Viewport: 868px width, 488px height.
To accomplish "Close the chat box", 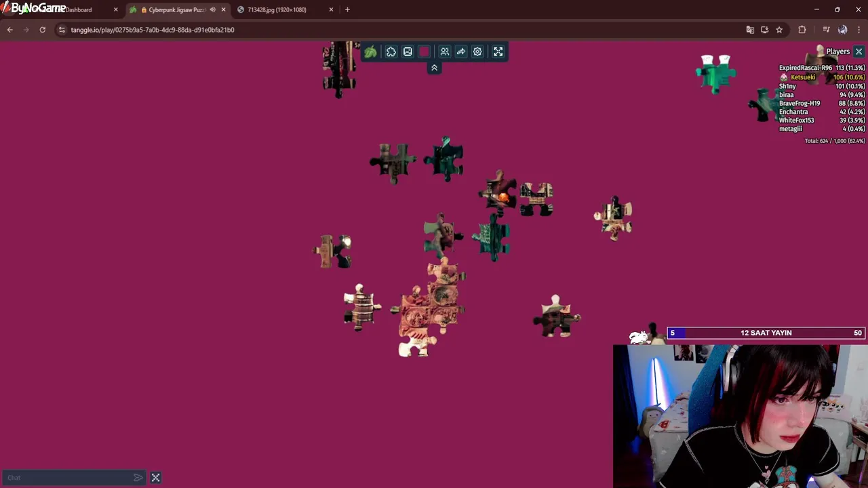I will click(155, 478).
